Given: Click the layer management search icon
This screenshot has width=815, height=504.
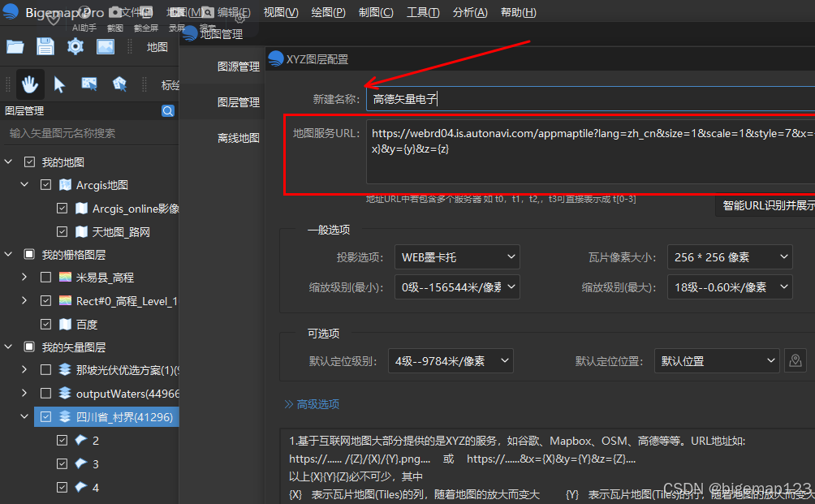Looking at the screenshot, I should pos(168,110).
